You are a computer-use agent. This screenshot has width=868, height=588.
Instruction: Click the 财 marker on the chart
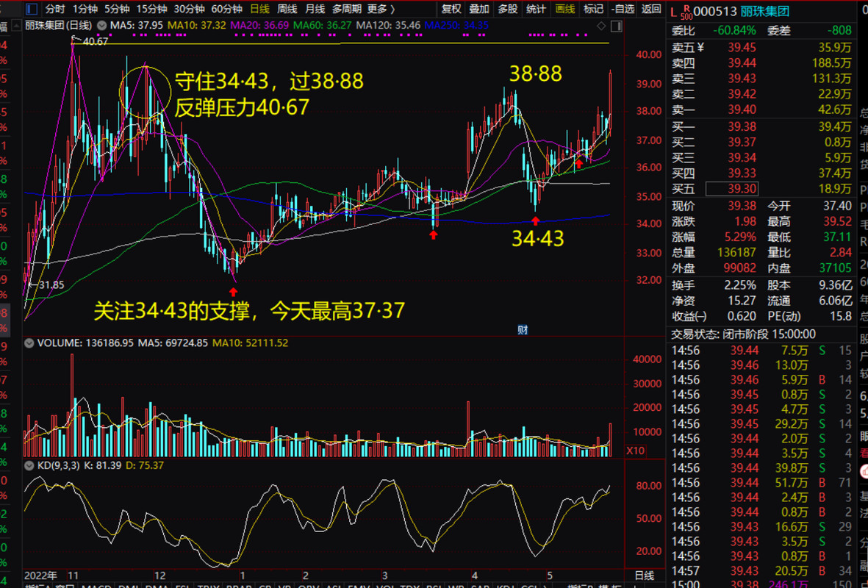pyautogui.click(x=522, y=329)
